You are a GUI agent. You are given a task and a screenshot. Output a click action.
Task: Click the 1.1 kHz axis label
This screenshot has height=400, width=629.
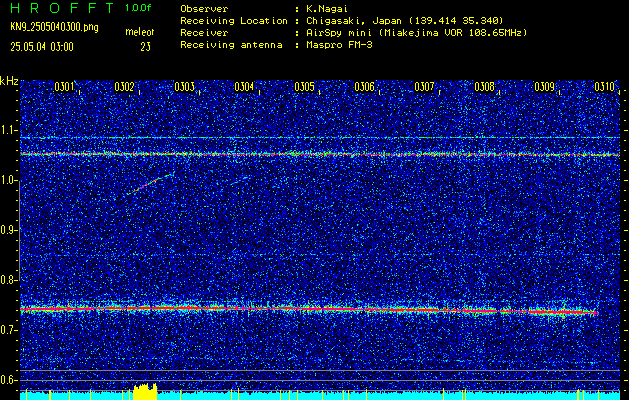[x=9, y=130]
